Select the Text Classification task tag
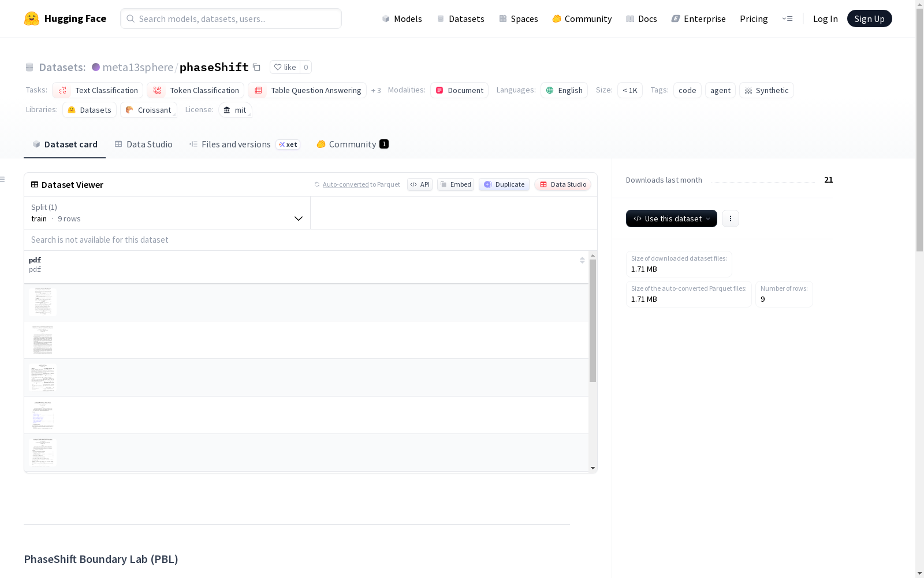The height and width of the screenshot is (578, 924). [98, 90]
